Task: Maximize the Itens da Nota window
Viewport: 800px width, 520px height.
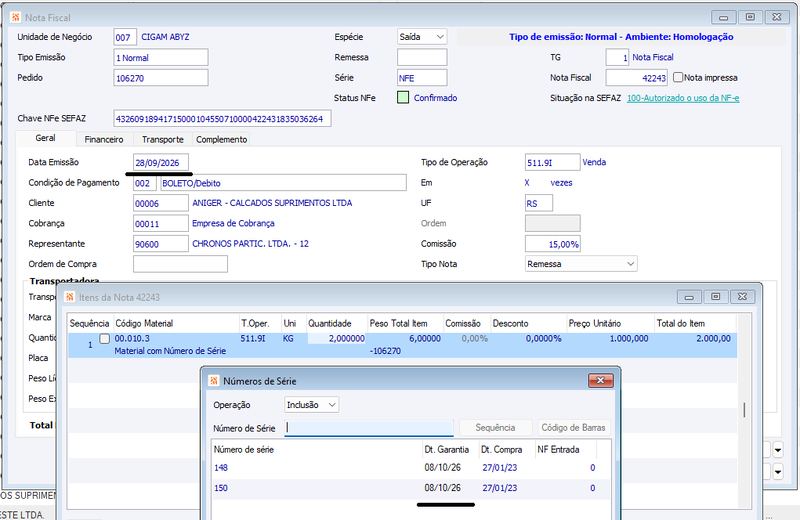Action: [716, 296]
